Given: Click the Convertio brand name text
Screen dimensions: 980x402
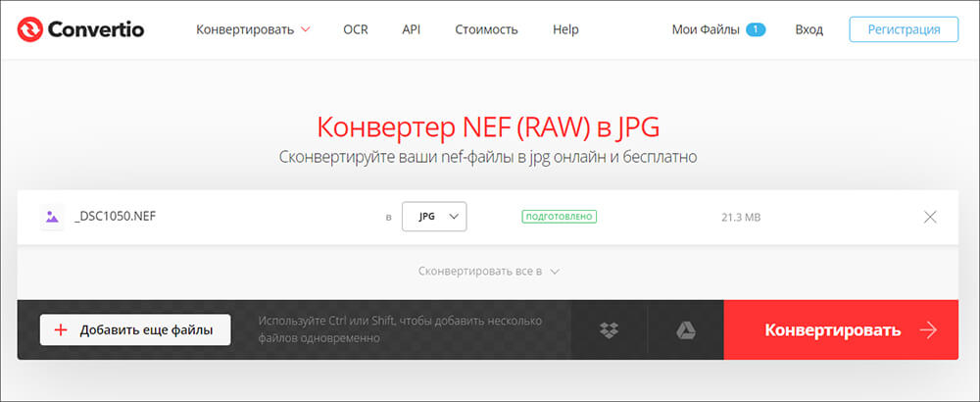Looking at the screenshot, I should pos(96,28).
